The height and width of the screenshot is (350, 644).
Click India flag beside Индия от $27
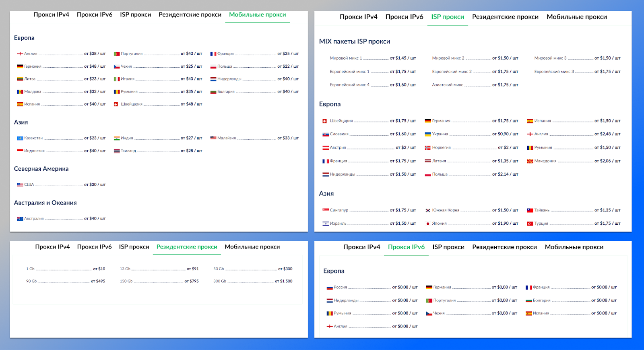117,138
